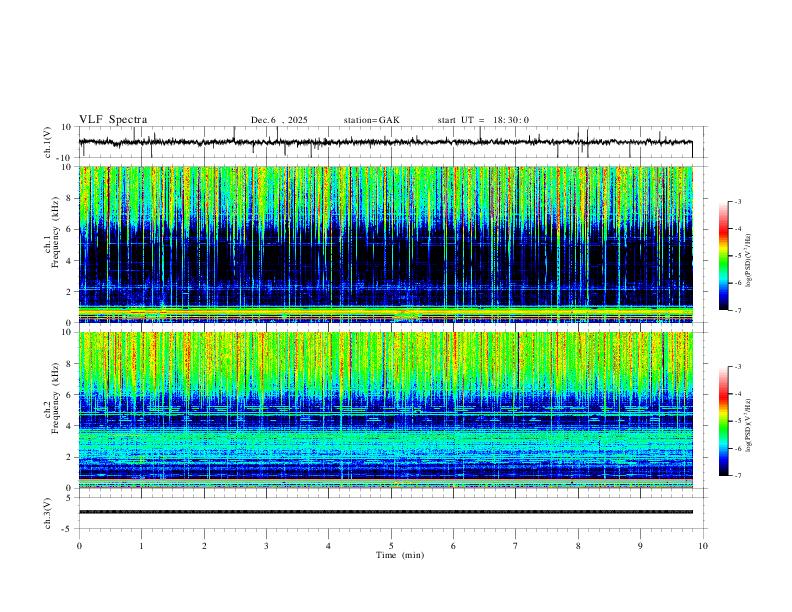
Task: Click the 'station=GAK' label
Action: (371, 120)
